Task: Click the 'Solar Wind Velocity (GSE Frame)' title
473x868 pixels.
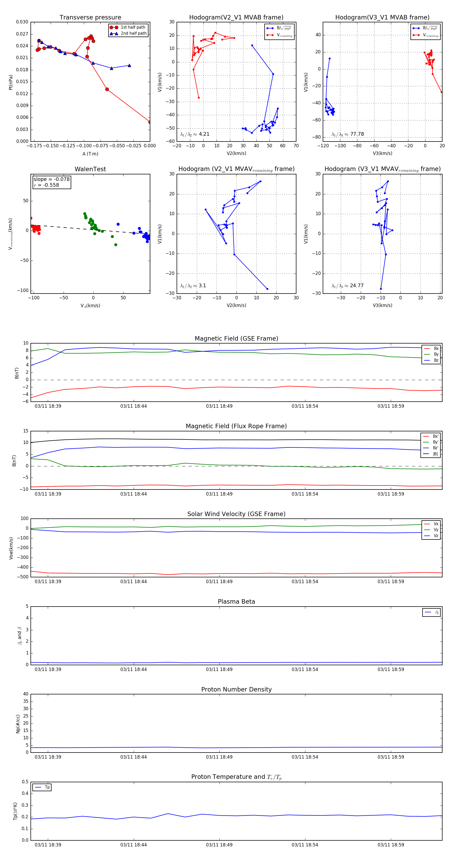Action: (236, 514)
